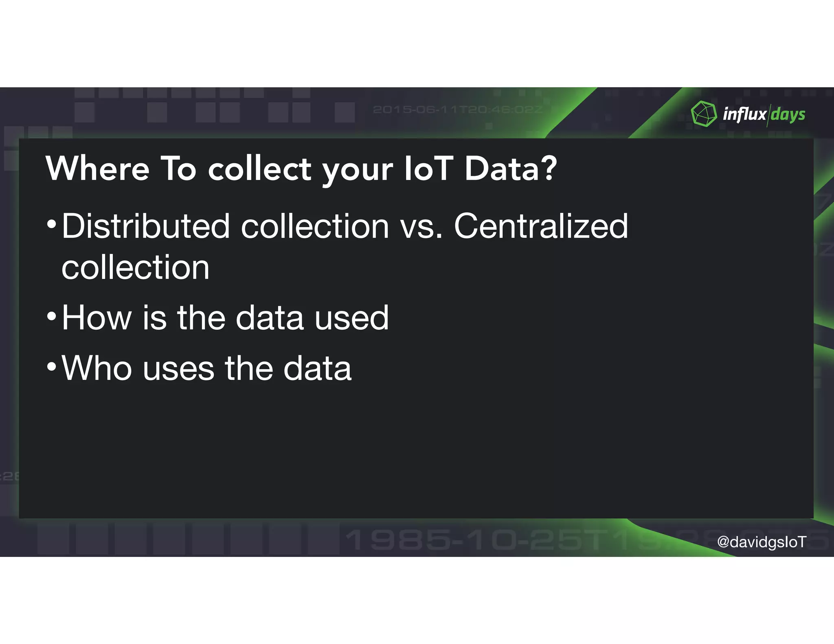
Task: Click the bullet dot before "Distributed collection"
Action: 51,224
